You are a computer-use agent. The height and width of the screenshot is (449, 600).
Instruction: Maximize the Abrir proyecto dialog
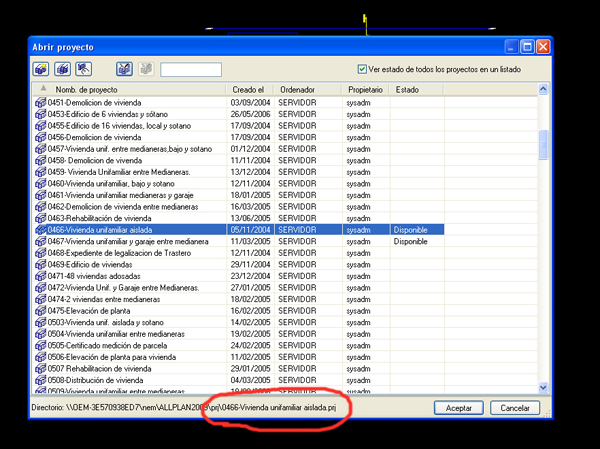coord(527,47)
